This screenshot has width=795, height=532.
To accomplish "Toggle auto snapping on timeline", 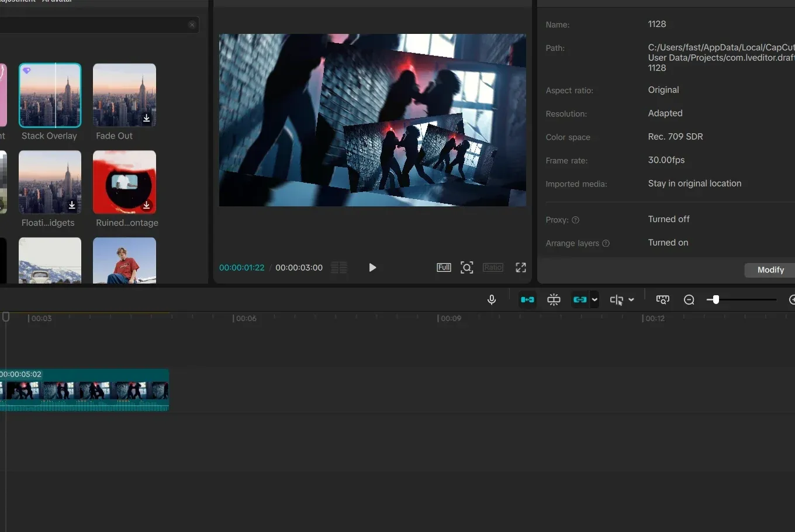I will pos(554,300).
